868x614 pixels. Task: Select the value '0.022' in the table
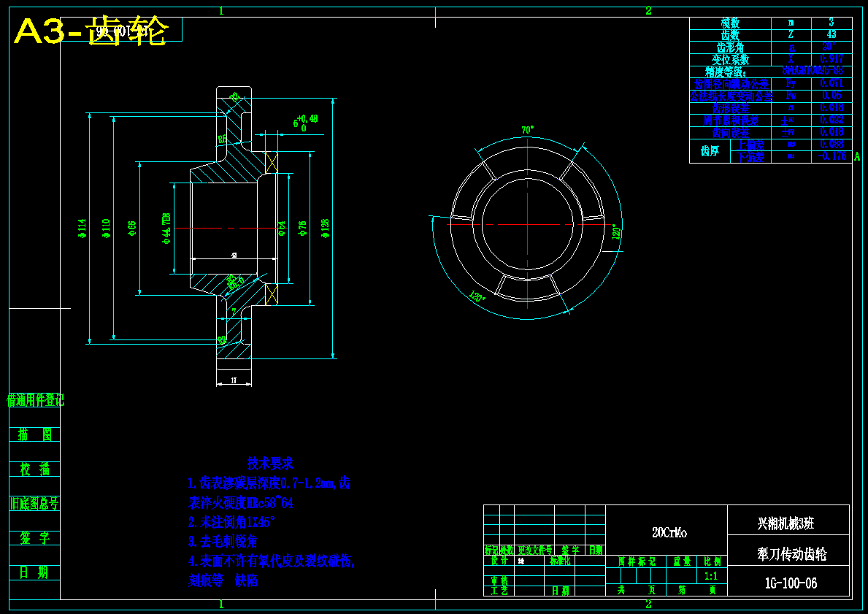click(x=831, y=120)
